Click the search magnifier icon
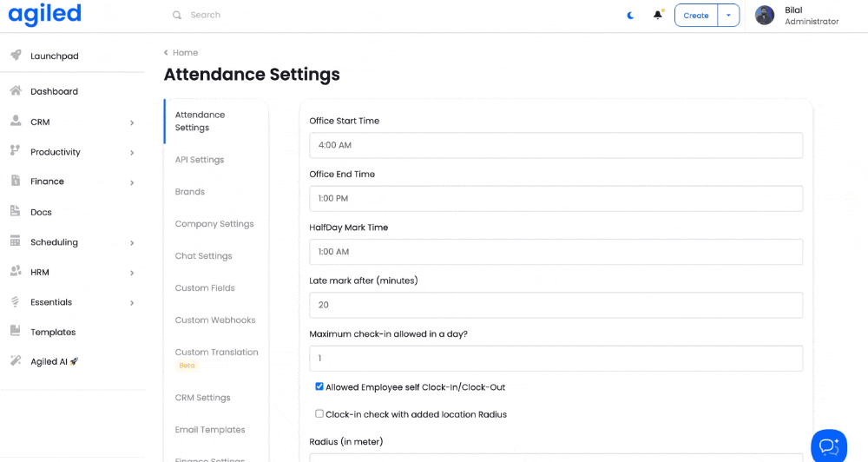868x462 pixels. 177,15
